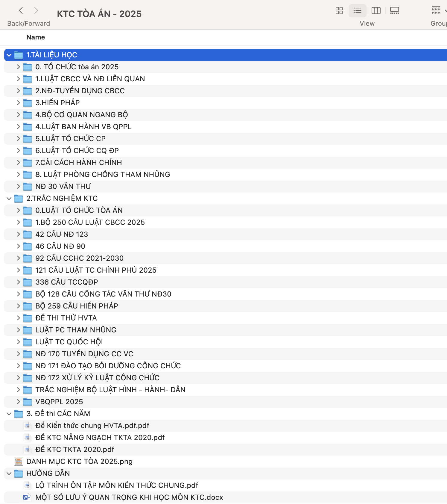This screenshot has width=447, height=504.
Task: Select LỘ TRÌNH ÔN TẬP MÔN KIẾN THỨC CHUNG.pdf
Action: point(116,485)
